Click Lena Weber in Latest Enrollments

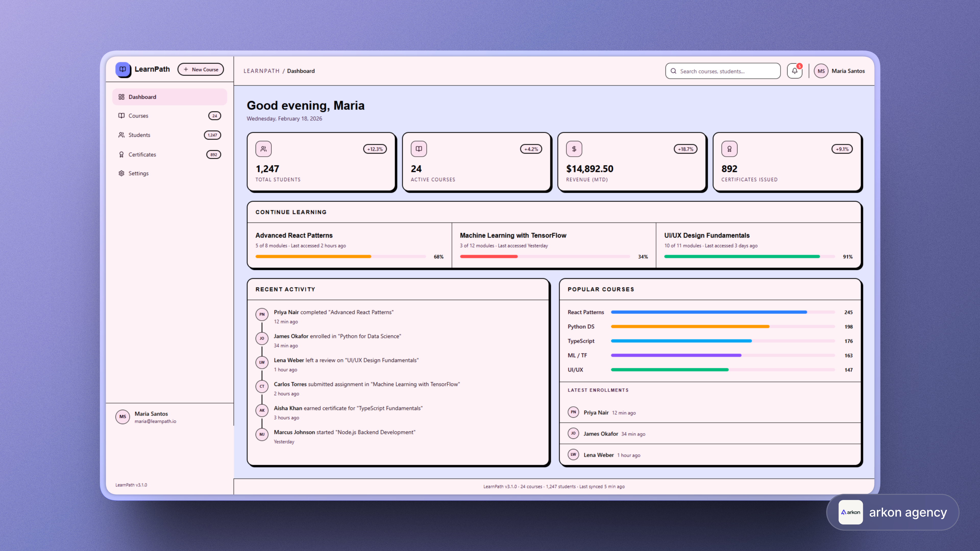tap(598, 455)
